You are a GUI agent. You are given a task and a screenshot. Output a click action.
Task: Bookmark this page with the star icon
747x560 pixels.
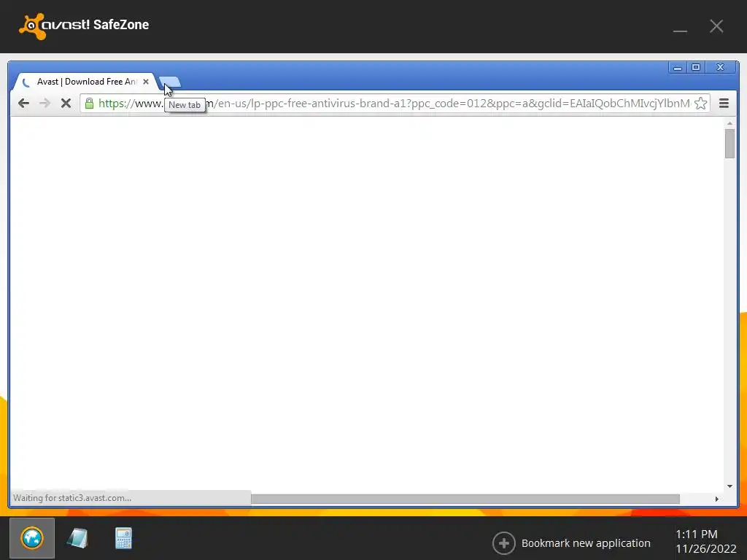click(x=700, y=104)
